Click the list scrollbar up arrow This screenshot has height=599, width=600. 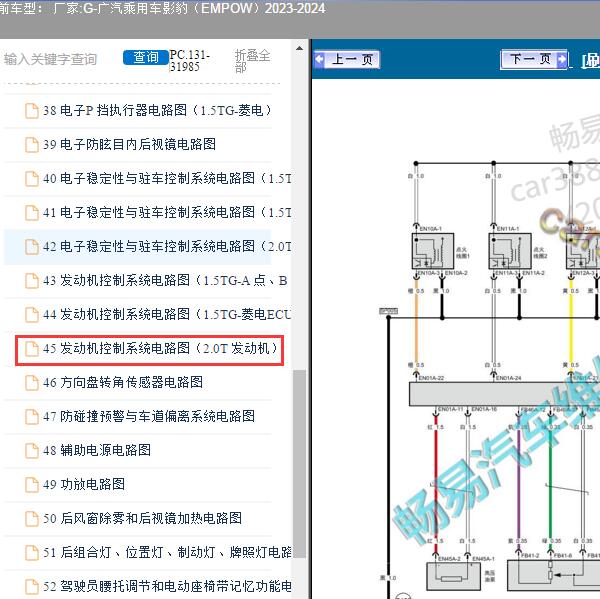tap(299, 49)
